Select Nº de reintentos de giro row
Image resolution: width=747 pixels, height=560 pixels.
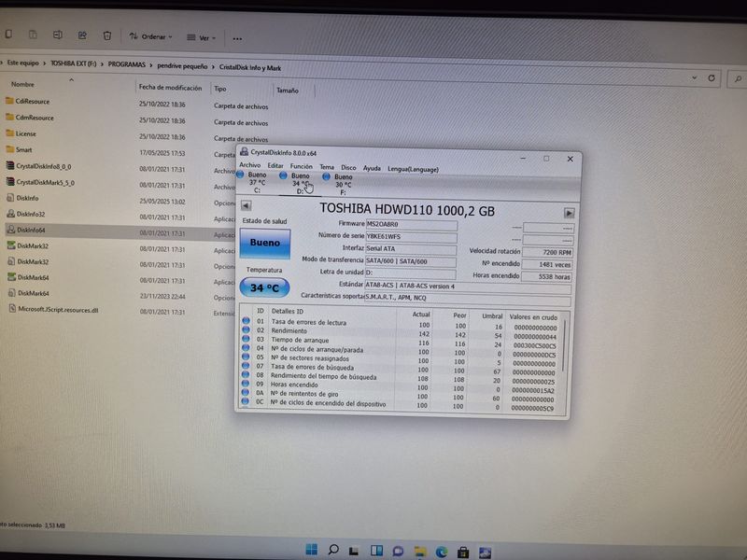[400, 395]
